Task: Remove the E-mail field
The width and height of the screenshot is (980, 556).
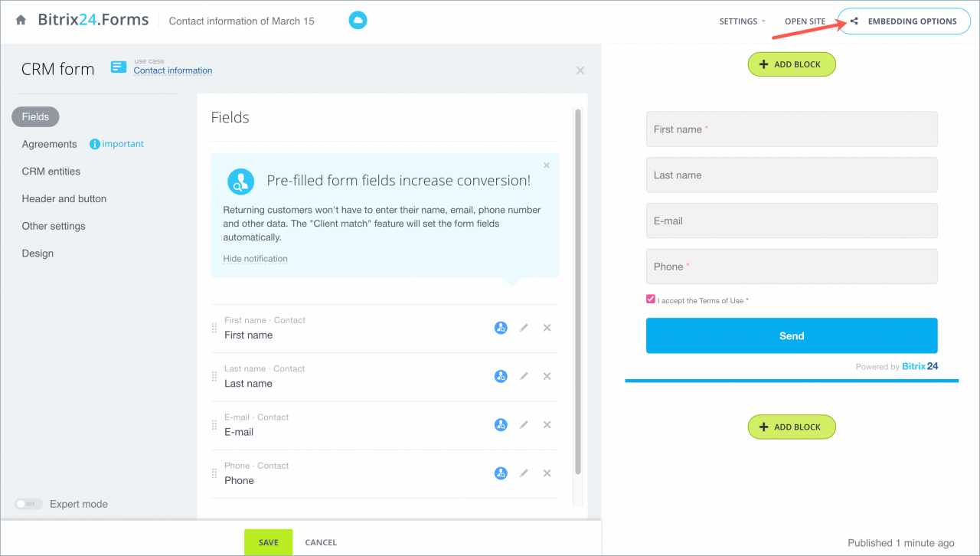Action: coord(547,424)
